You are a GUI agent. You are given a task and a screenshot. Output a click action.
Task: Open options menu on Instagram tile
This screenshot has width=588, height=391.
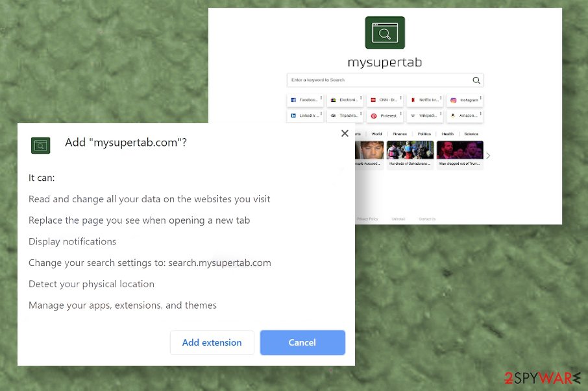click(x=480, y=98)
